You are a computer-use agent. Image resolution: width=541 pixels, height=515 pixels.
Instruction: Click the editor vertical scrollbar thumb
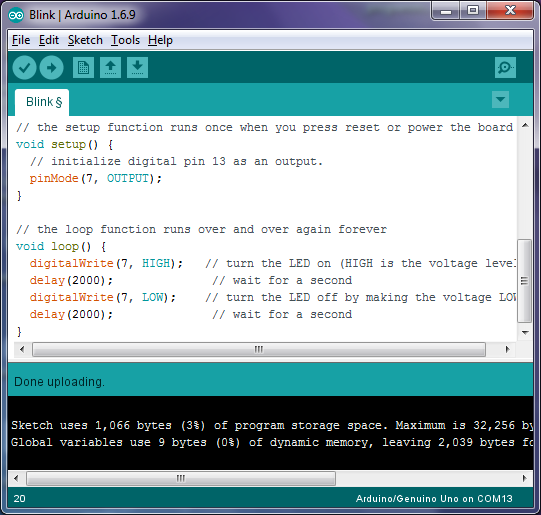[x=525, y=280]
